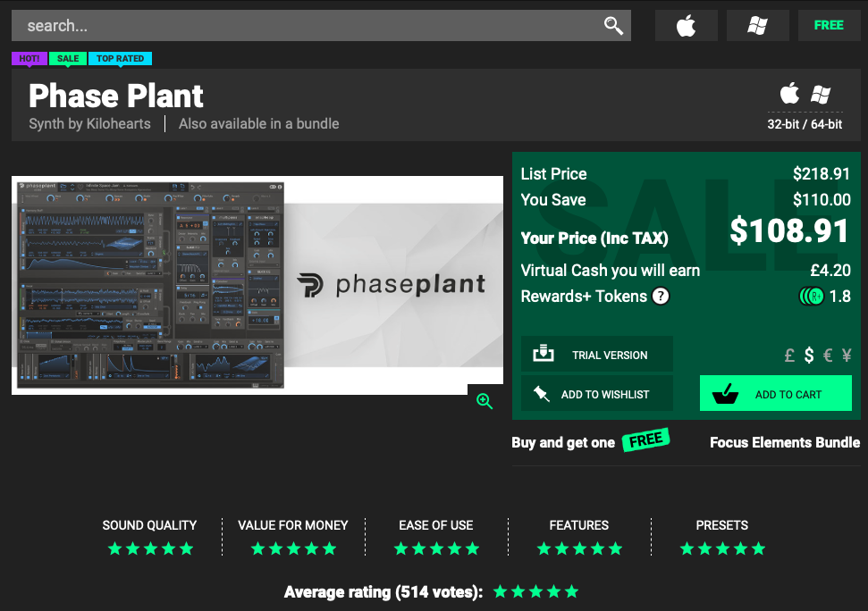This screenshot has width=868, height=611.
Task: Switch currency to euros (€)
Action: coord(828,355)
